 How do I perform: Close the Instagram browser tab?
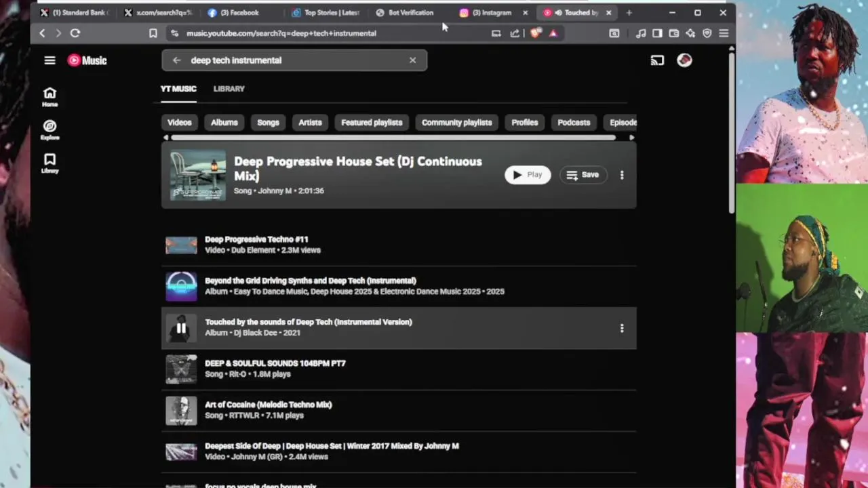pos(525,12)
